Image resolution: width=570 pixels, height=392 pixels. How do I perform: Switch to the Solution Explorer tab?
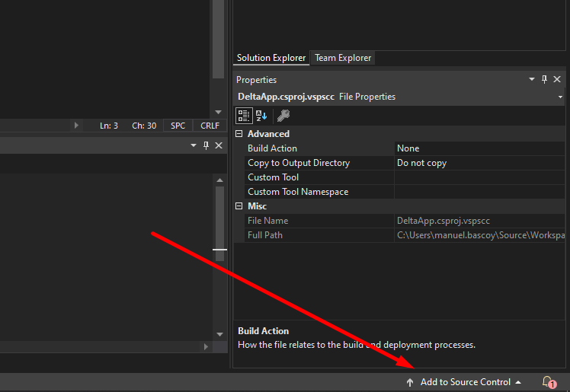(x=271, y=58)
